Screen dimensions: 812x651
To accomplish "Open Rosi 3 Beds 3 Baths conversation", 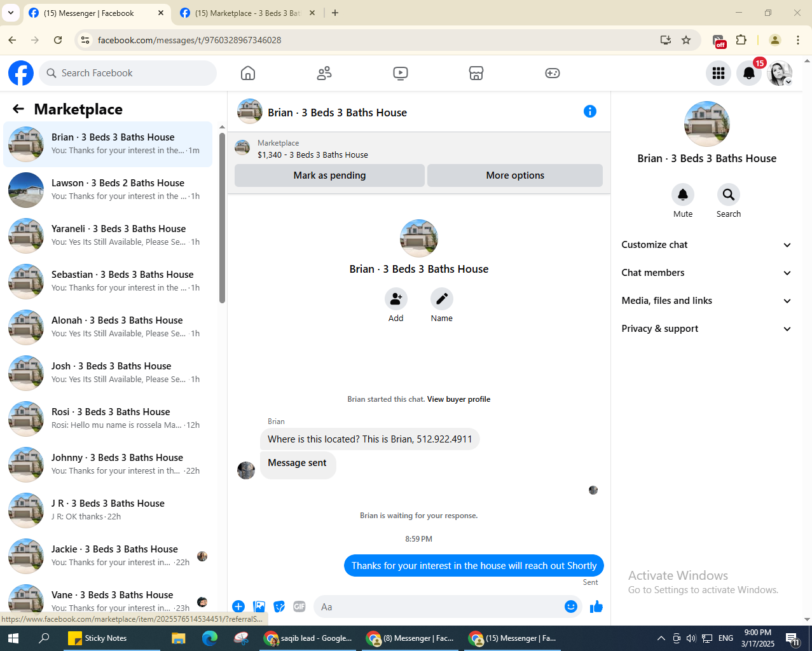I will pos(108,419).
